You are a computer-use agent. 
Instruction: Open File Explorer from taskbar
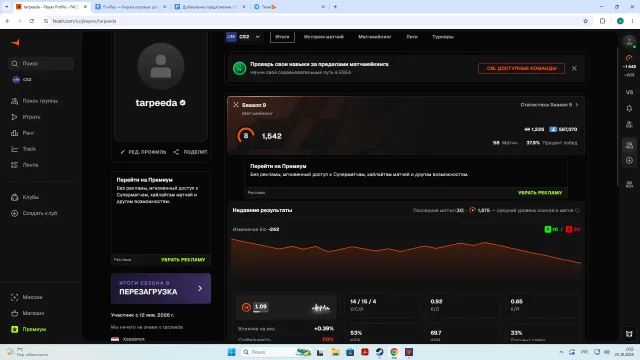coord(336,352)
